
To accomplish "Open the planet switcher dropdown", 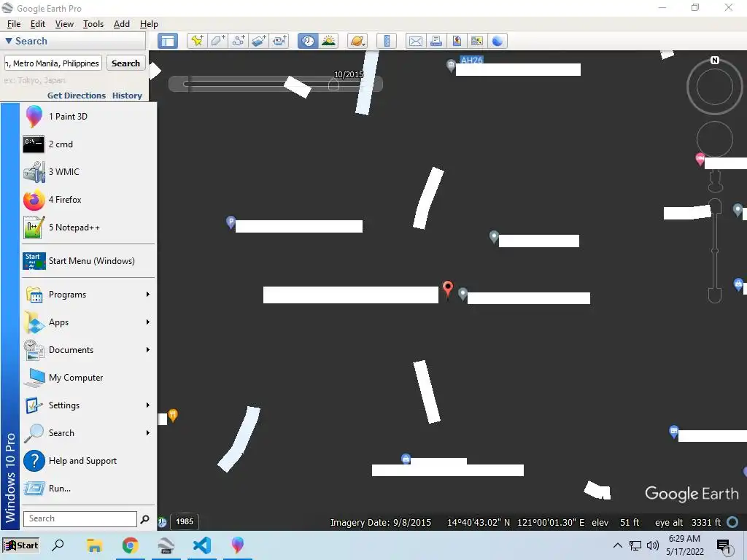I will click(x=357, y=41).
